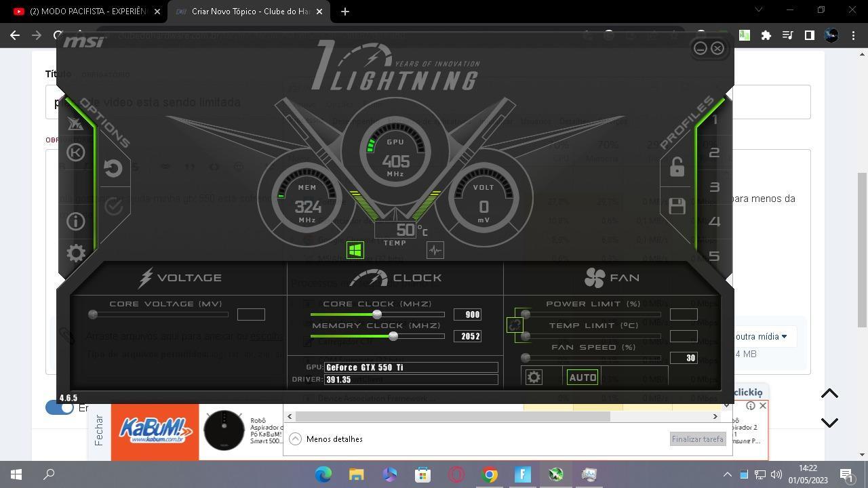Image resolution: width=868 pixels, height=488 pixels.
Task: Toggle power and temp limit link
Action: 515,325
